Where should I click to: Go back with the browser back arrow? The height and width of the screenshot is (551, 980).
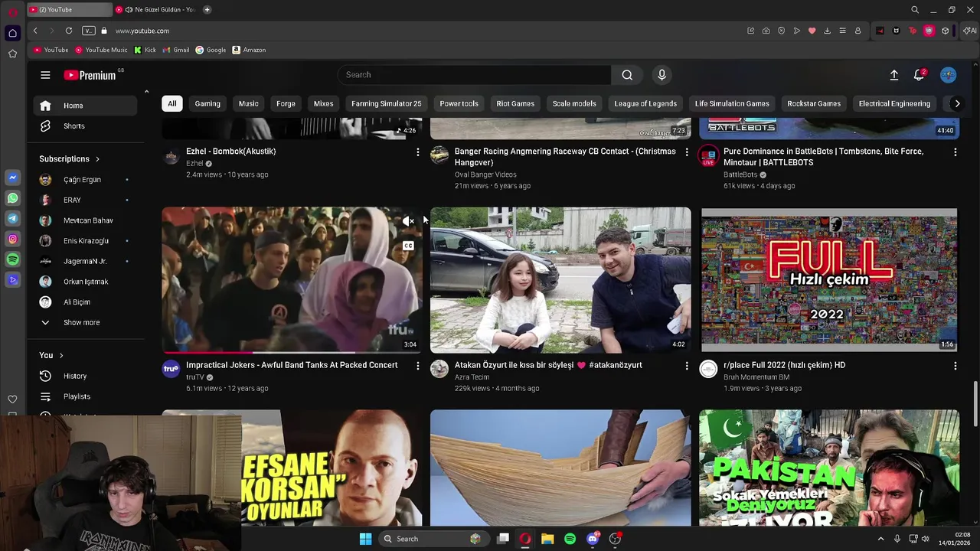coord(35,31)
